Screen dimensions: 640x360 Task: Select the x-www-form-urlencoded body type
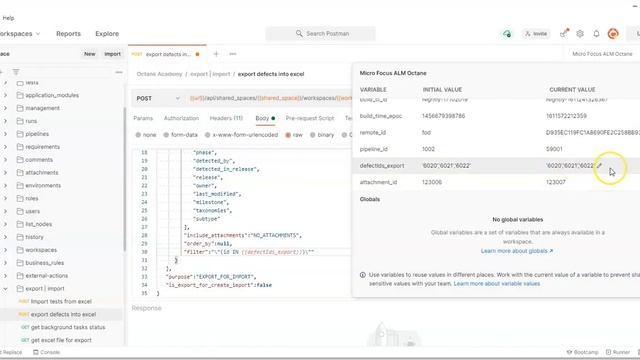tap(241, 135)
